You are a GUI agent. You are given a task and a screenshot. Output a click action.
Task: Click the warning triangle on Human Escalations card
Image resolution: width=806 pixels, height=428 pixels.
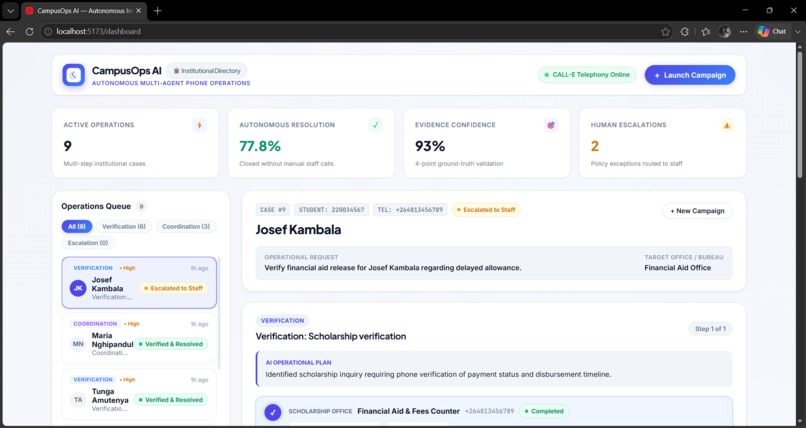click(727, 125)
